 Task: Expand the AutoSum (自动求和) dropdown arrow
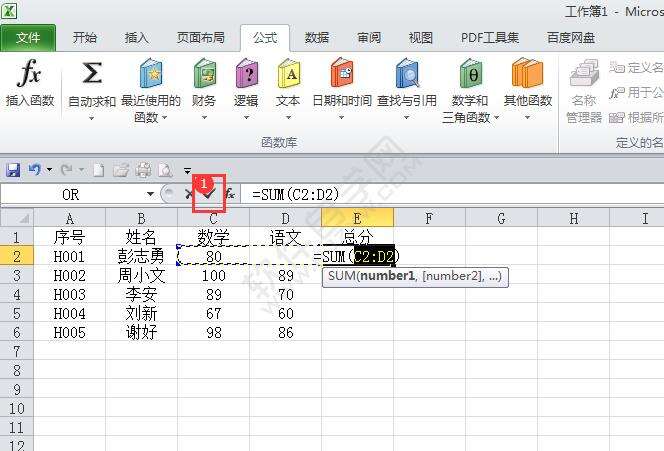pos(91,118)
